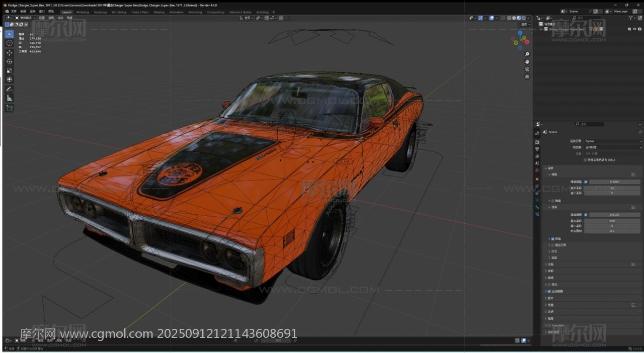Image resolution: width=644 pixels, height=353 pixels.
Task: Hide Dodge Charger collection in viewport
Action: (634, 29)
